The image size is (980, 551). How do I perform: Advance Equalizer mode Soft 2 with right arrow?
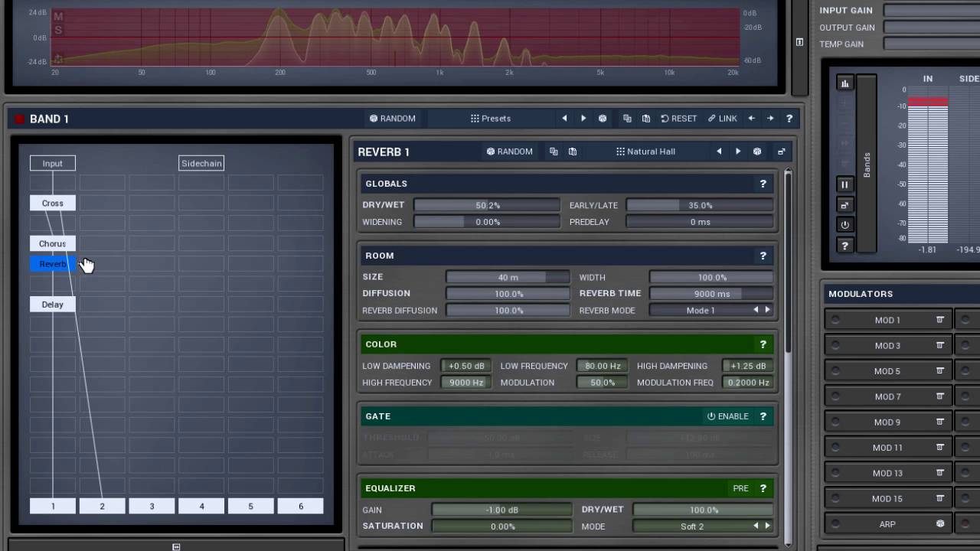pos(767,526)
